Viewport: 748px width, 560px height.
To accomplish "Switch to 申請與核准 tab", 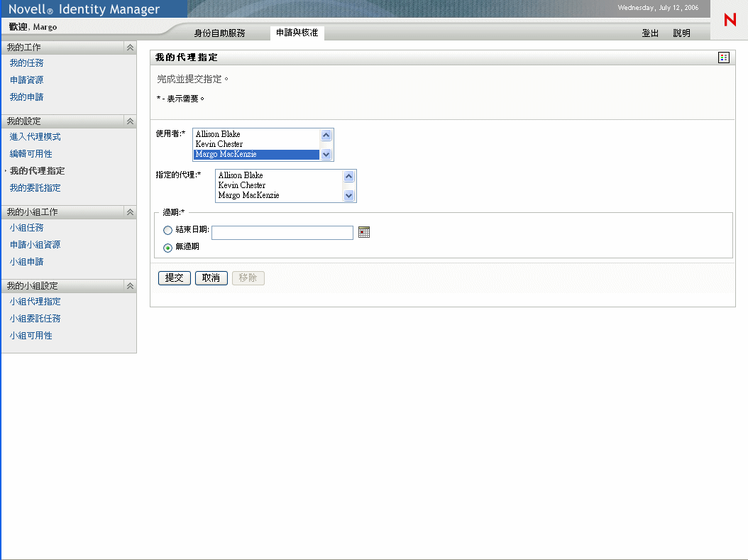I will pos(297,33).
